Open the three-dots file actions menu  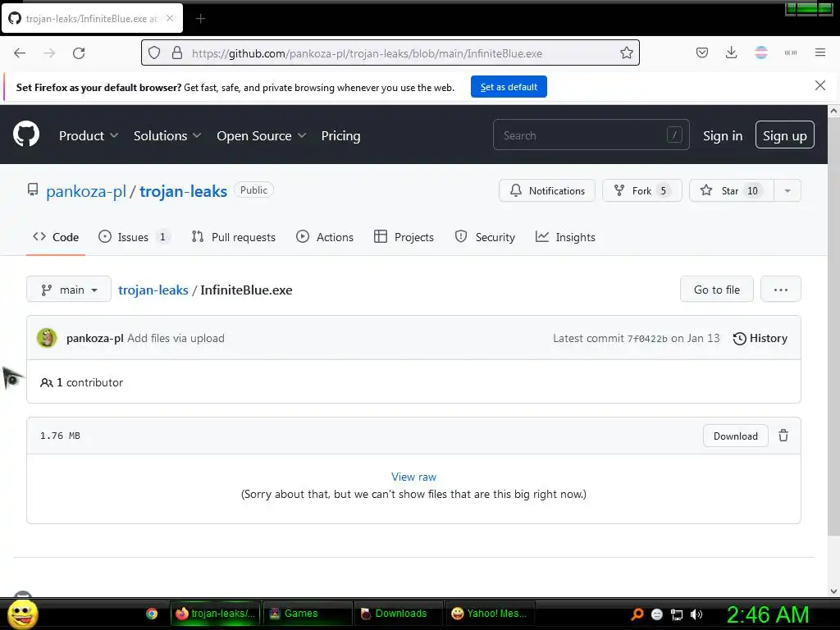(781, 290)
